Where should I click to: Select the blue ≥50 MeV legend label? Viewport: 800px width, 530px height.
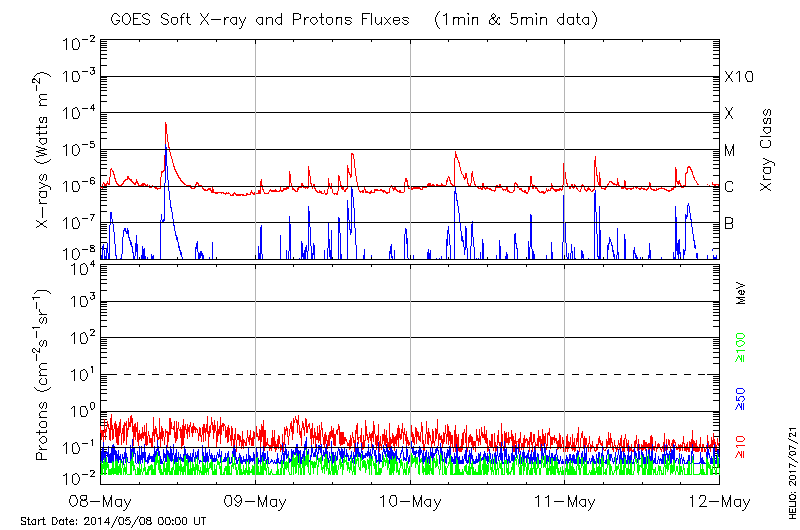pos(741,398)
